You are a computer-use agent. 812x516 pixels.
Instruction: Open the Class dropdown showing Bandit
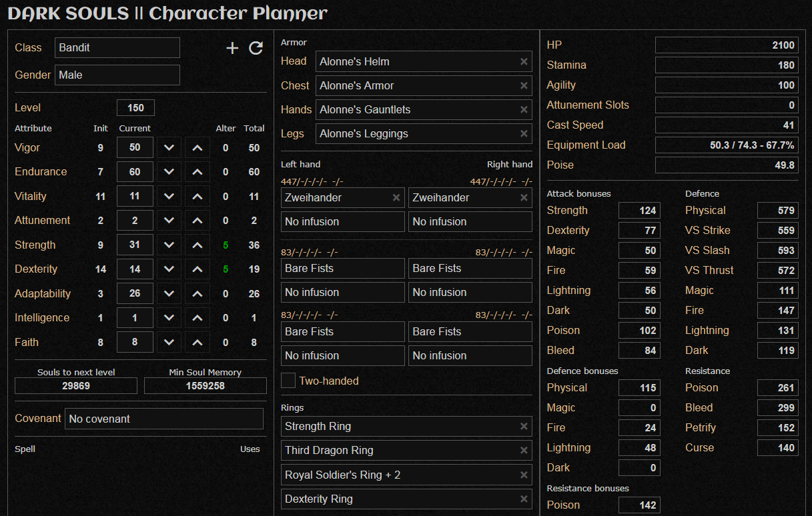click(117, 48)
